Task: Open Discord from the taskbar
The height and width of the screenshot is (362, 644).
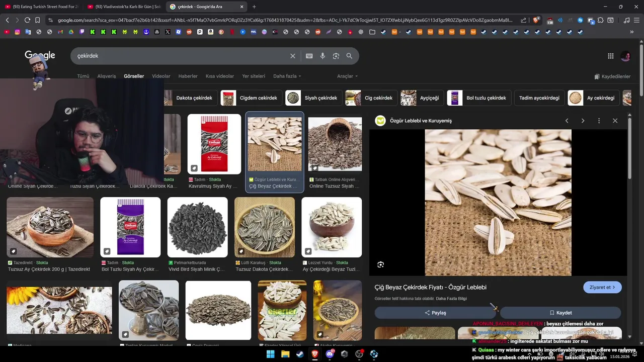Action: [330, 354]
